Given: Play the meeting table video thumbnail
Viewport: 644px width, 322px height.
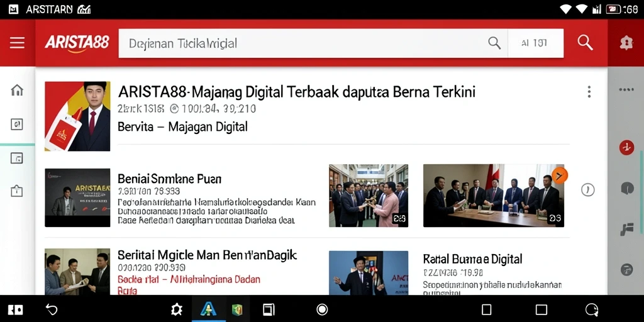Looking at the screenshot, I should point(493,196).
